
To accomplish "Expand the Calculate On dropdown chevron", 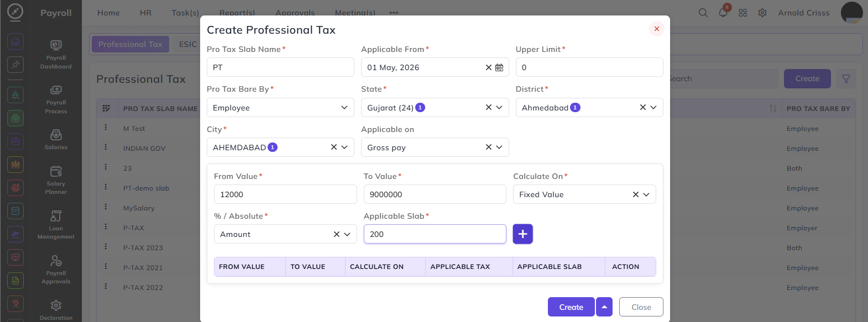I will tap(646, 194).
